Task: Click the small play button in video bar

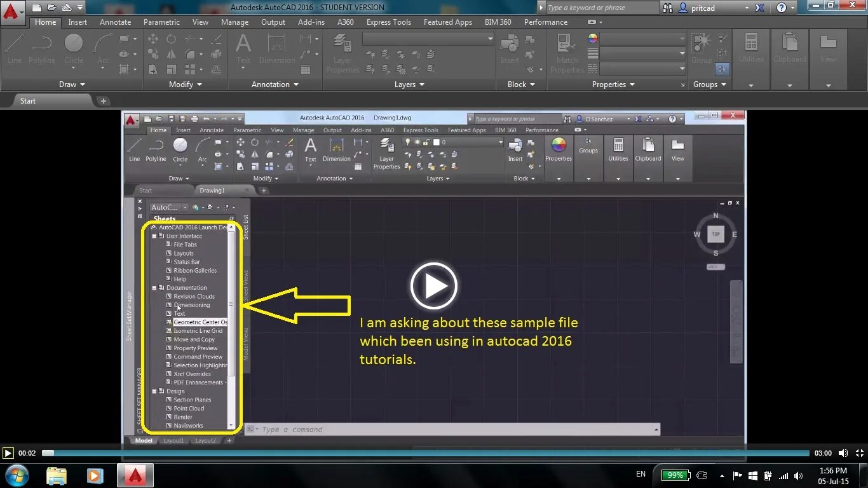Action: (x=8, y=453)
